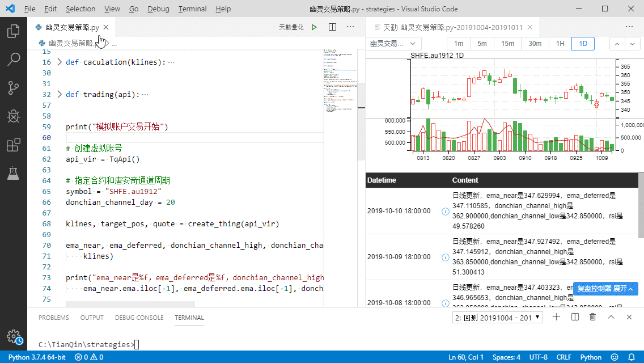Expand the folded caculation function
Screen dimensions: 644x363
60,62
